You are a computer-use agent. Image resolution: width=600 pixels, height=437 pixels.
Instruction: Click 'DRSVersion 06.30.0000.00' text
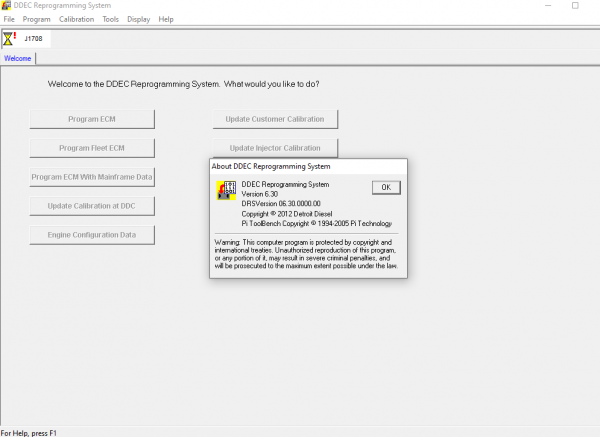coord(281,204)
